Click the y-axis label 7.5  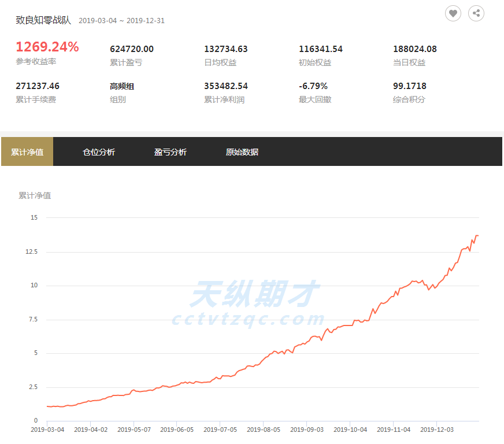(x=33, y=319)
